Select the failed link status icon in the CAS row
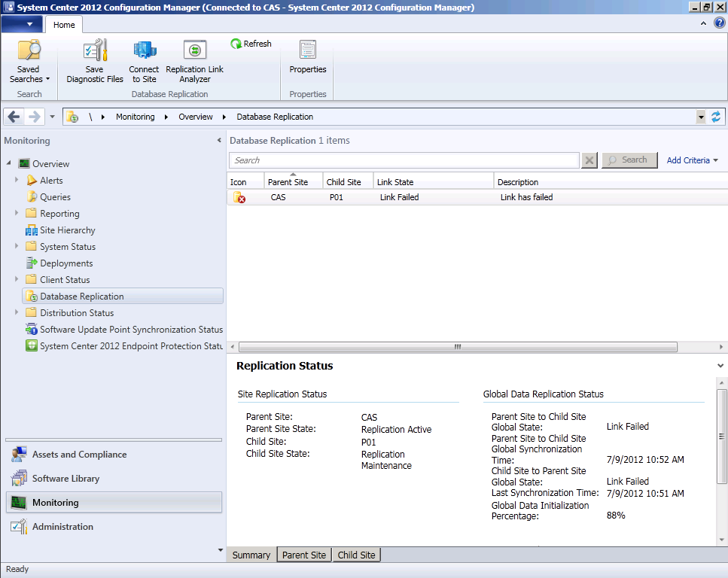 [239, 197]
